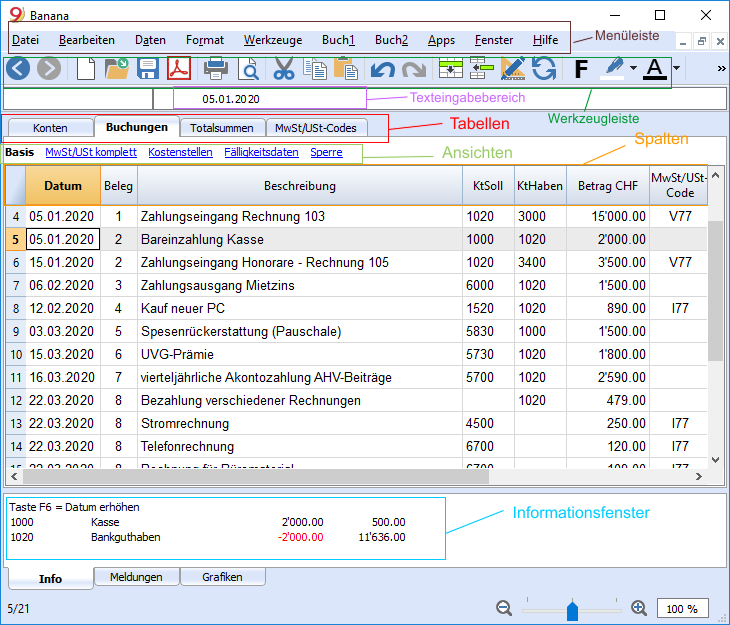Open the Buch1 menu
This screenshot has width=730, height=625.
click(338, 40)
